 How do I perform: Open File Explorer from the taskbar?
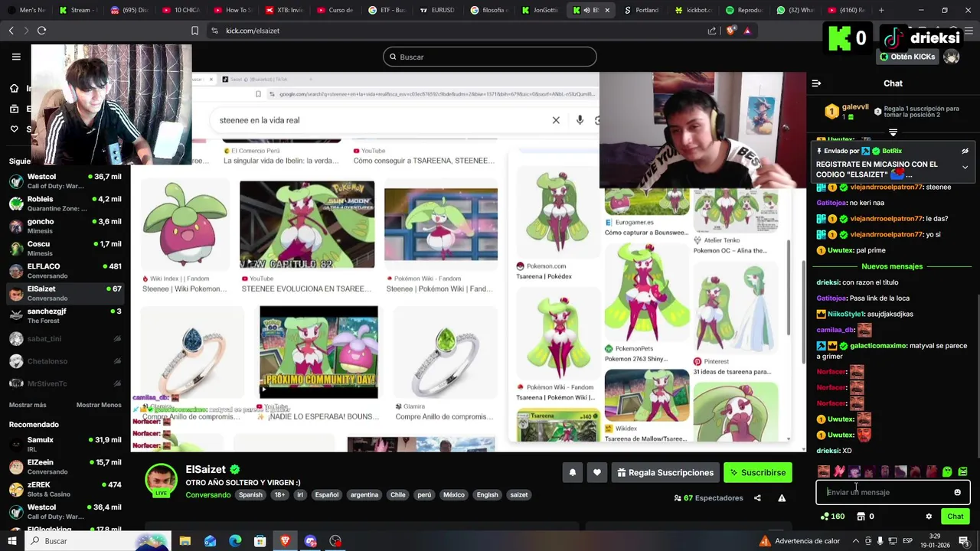185,541
